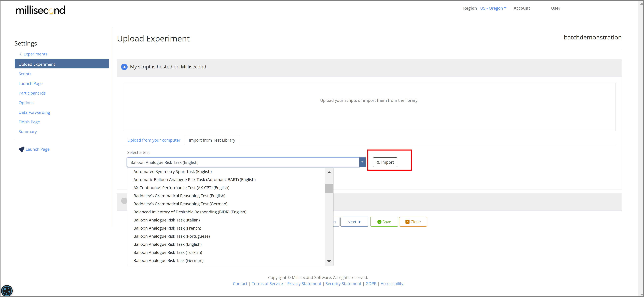The image size is (644, 297).
Task: Switch to Upload from your computer tab
Action: [154, 140]
